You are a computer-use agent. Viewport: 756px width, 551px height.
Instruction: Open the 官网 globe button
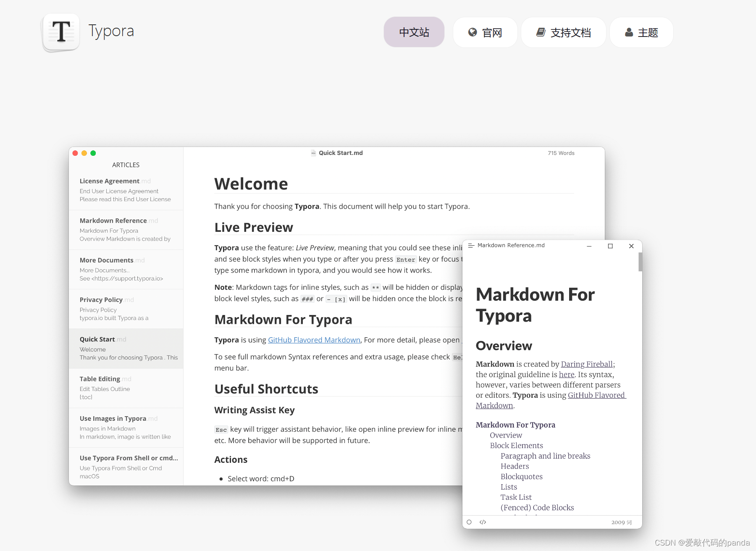click(x=485, y=32)
